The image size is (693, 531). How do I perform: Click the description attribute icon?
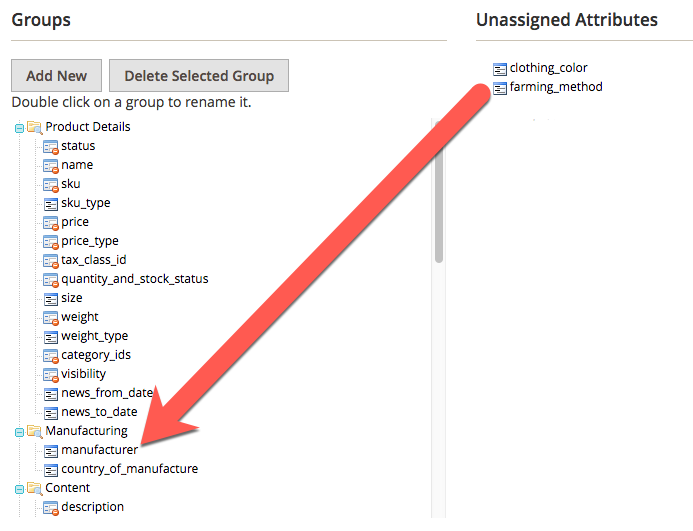[x=52, y=507]
